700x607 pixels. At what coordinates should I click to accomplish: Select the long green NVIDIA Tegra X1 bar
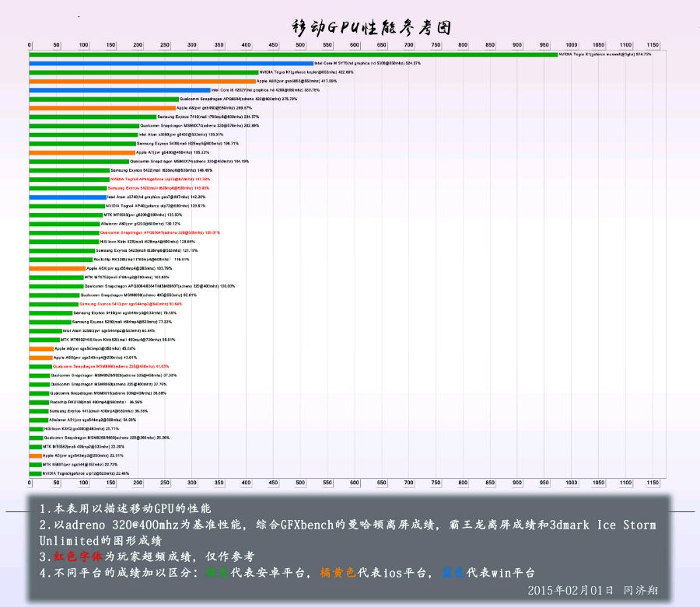pos(294,54)
